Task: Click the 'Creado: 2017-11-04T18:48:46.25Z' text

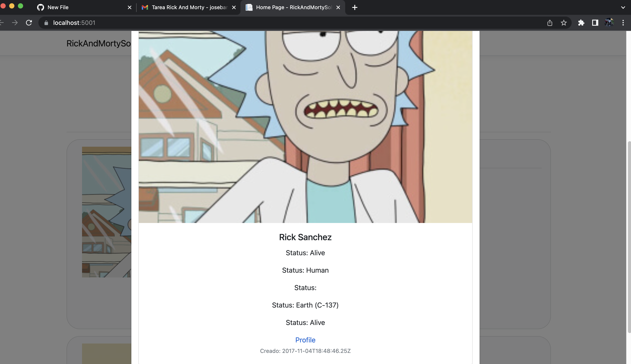Action: (305, 351)
